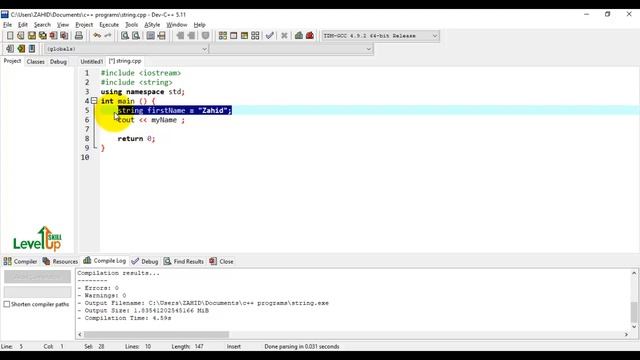Tick the Shorten compiler paths checkbox

click(7, 304)
